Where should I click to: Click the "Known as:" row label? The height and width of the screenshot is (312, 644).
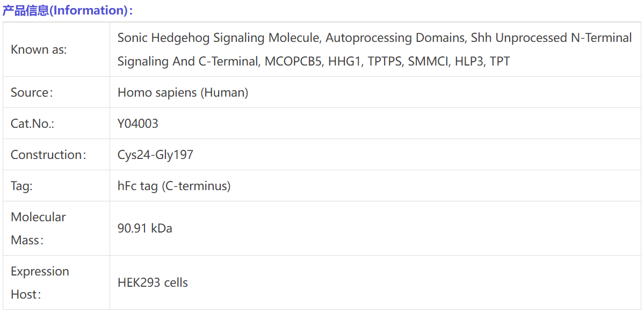(39, 49)
